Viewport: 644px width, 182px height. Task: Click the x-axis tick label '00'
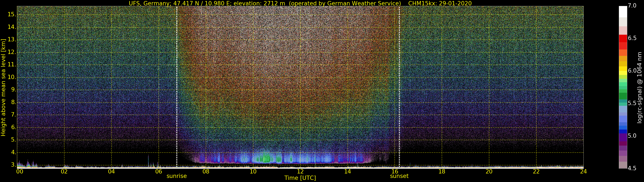(x=20, y=172)
